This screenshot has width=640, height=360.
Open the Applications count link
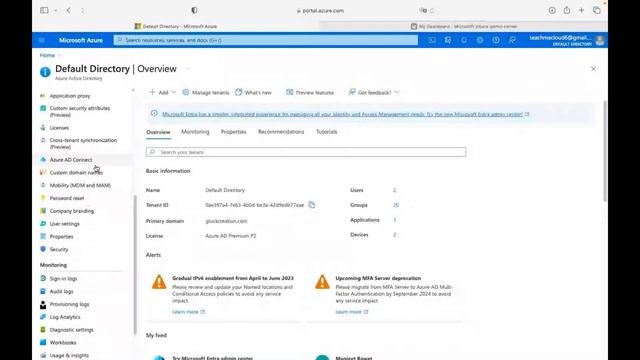coord(394,220)
